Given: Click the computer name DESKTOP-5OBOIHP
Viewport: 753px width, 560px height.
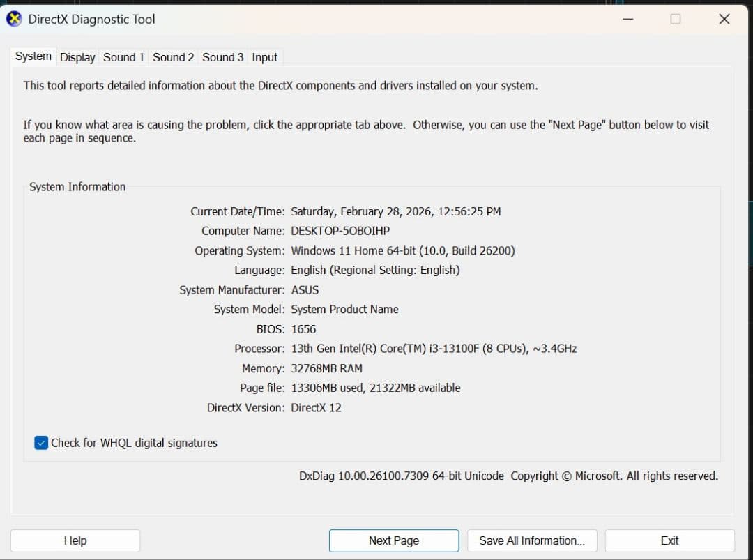Looking at the screenshot, I should pos(340,231).
